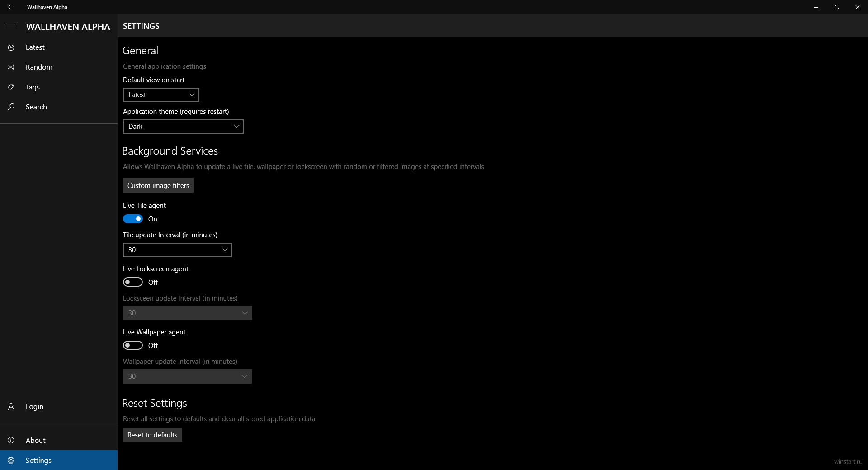868x470 pixels.
Task: Open the Random wallpapers view
Action: coord(59,67)
